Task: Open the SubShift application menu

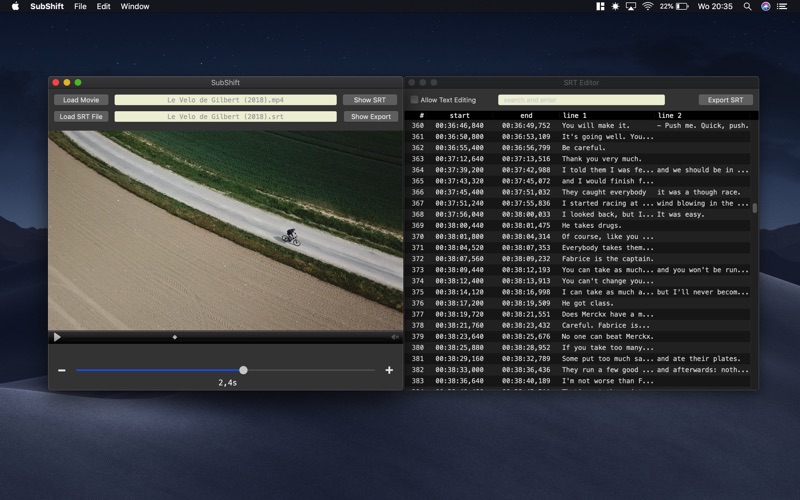Action: (x=47, y=6)
